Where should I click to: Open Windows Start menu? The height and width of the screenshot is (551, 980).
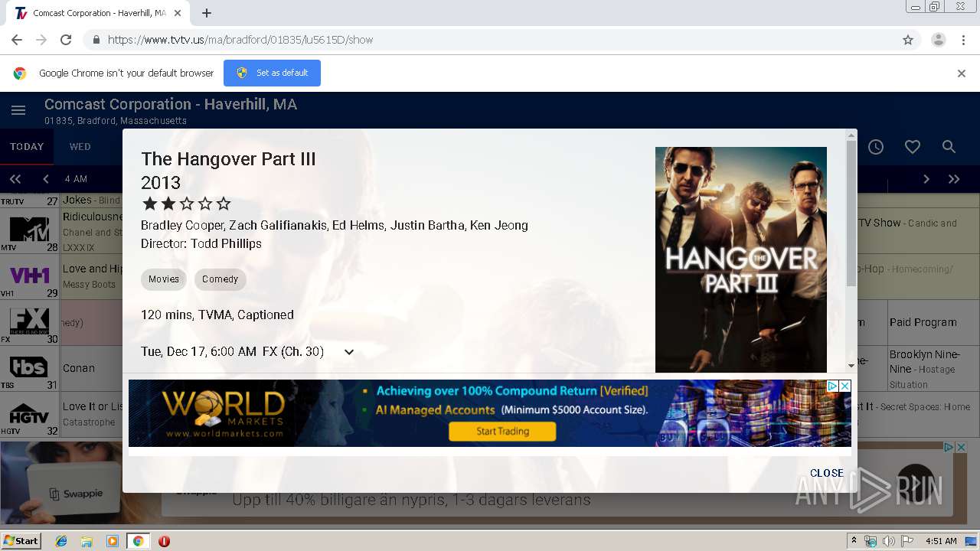(x=21, y=541)
